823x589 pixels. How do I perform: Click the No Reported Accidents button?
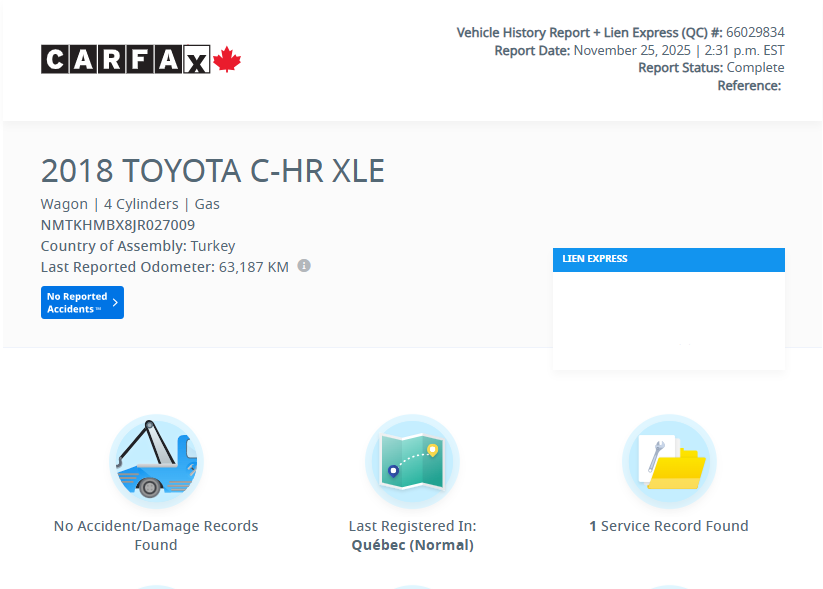pos(82,302)
